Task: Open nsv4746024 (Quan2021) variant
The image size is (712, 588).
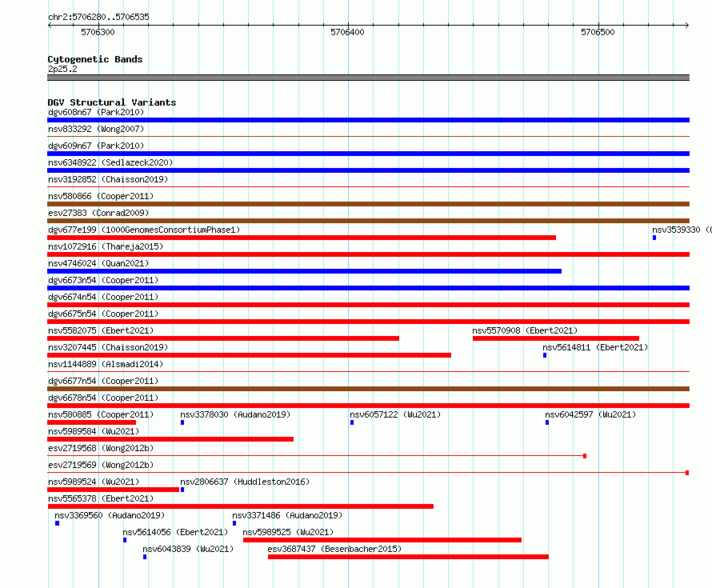Action: (x=98, y=263)
